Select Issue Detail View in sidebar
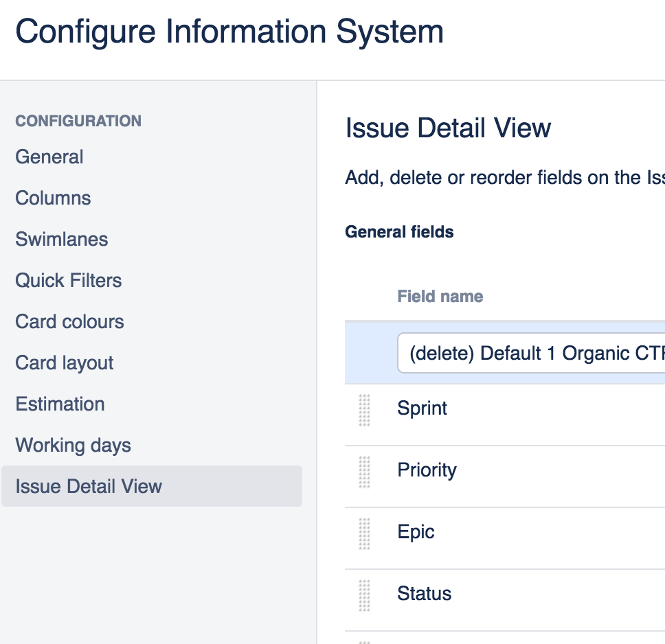 pyautogui.click(x=89, y=487)
